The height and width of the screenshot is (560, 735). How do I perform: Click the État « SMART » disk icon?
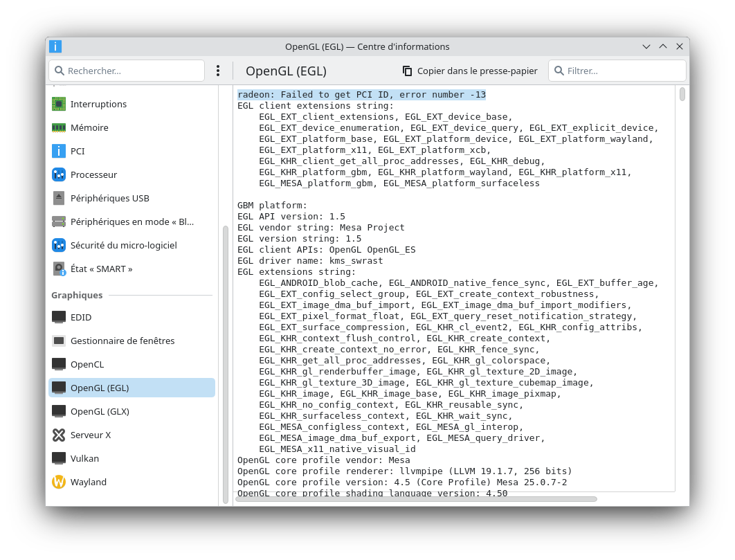click(x=59, y=269)
